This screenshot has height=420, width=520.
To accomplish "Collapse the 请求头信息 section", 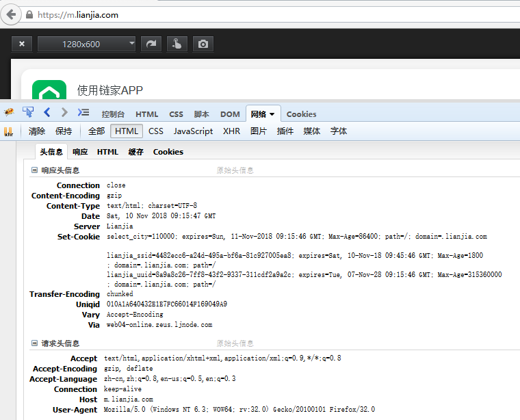I will coord(34,343).
